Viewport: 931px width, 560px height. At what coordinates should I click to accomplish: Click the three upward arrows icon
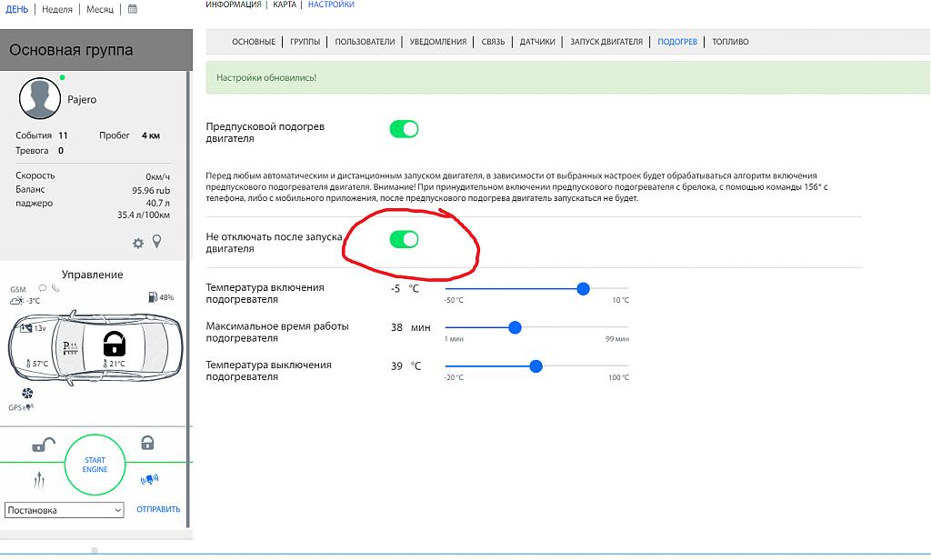(x=38, y=479)
